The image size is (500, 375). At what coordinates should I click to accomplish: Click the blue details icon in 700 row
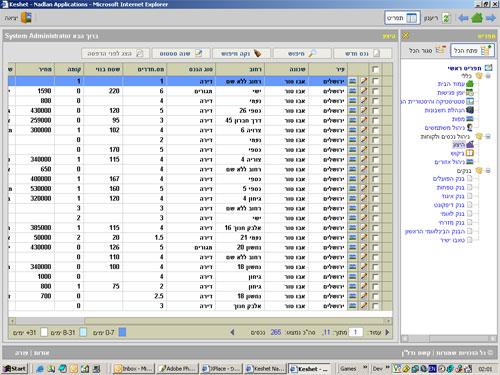coord(353,296)
